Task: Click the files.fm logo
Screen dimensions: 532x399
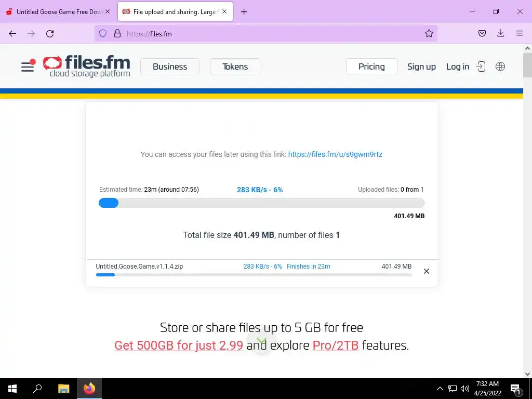Action: pos(87,66)
